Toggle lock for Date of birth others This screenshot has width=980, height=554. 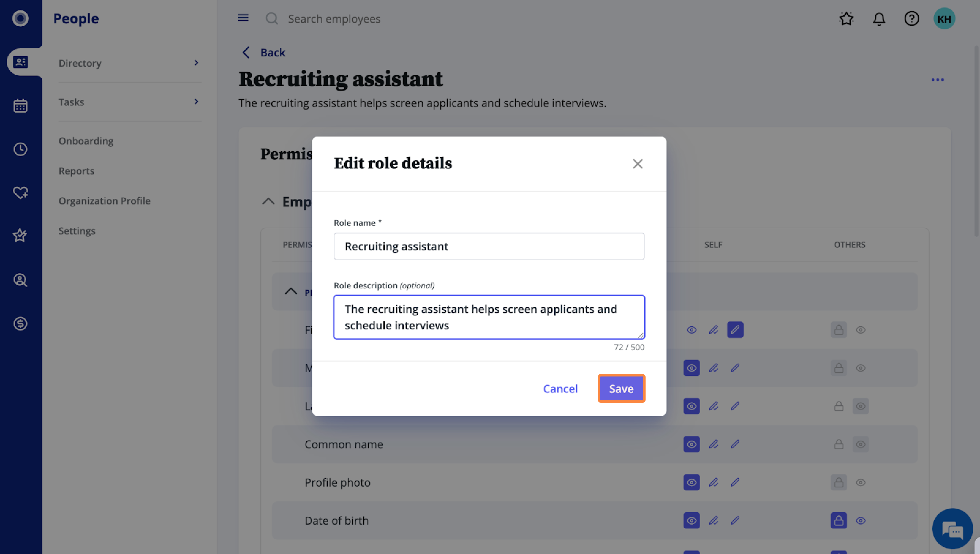(839, 521)
